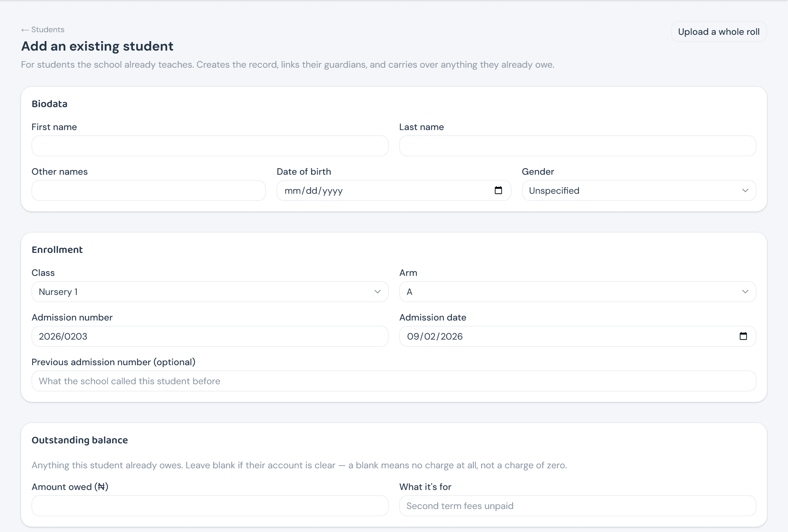
Task: Go back via the Students arrow link
Action: [x=43, y=30]
